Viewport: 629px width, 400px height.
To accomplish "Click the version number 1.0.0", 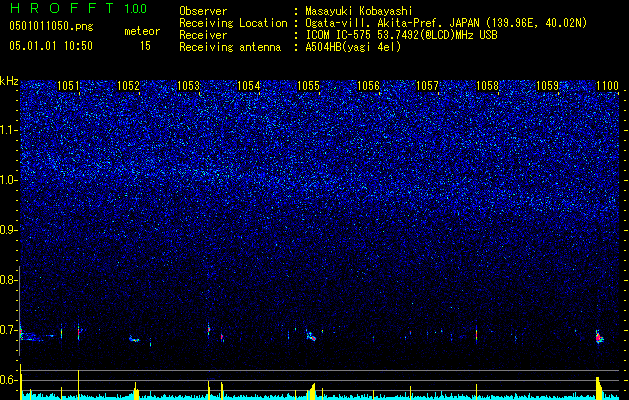I will [x=135, y=8].
